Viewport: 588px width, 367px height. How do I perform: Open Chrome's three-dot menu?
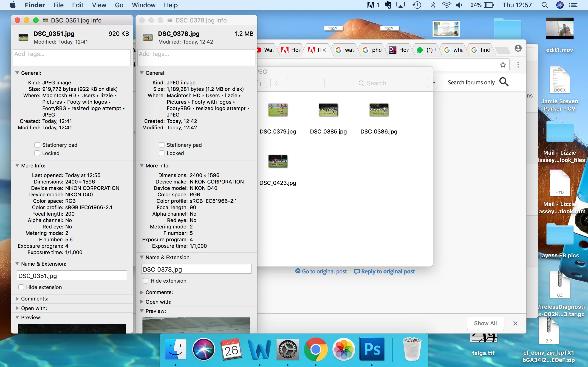coord(518,64)
